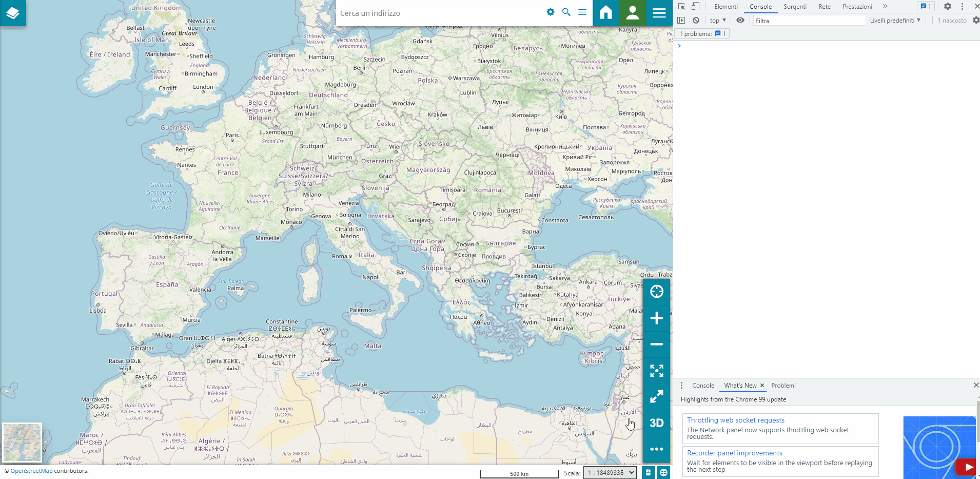The image size is (980, 479).
Task: Toggle the device emulation icon in DevTools
Action: point(696,6)
